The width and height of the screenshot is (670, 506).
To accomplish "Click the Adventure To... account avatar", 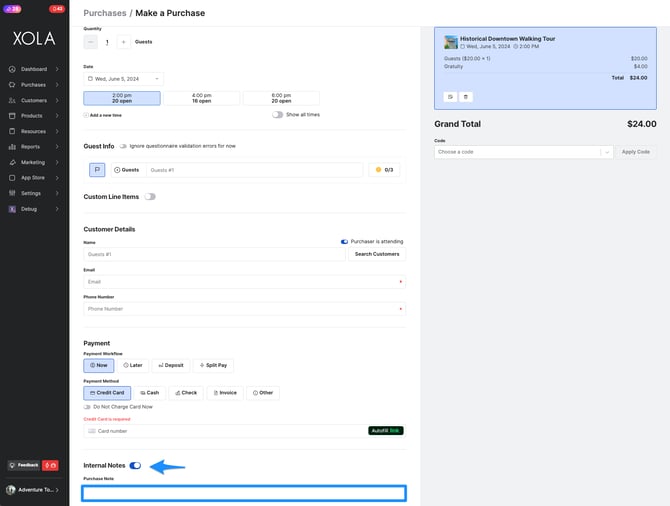I will click(11, 490).
